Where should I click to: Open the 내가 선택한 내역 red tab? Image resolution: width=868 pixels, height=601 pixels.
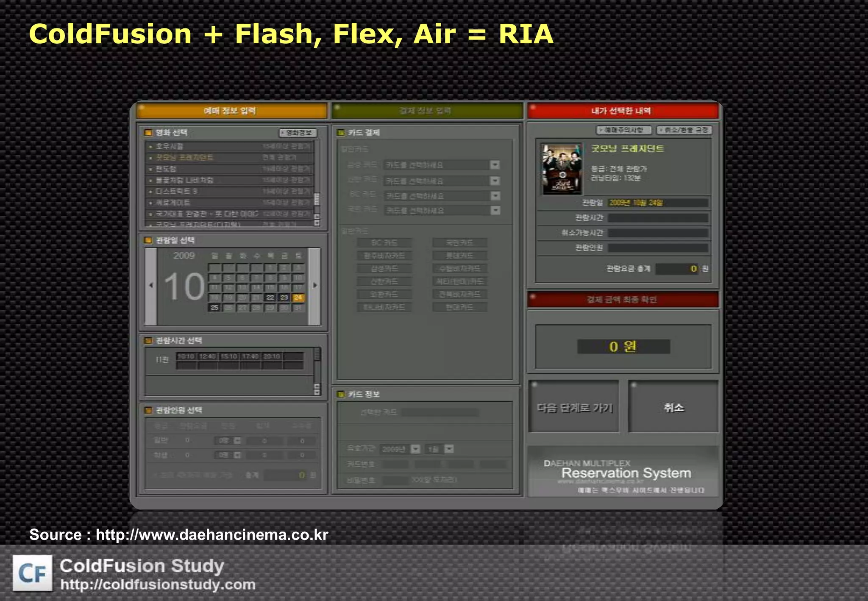coord(623,111)
